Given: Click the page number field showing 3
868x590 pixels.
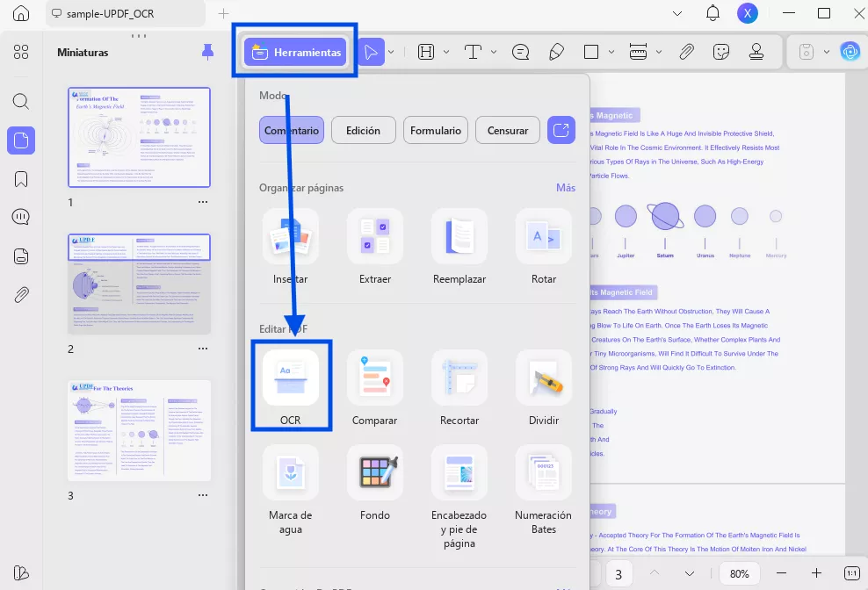Looking at the screenshot, I should (x=618, y=574).
